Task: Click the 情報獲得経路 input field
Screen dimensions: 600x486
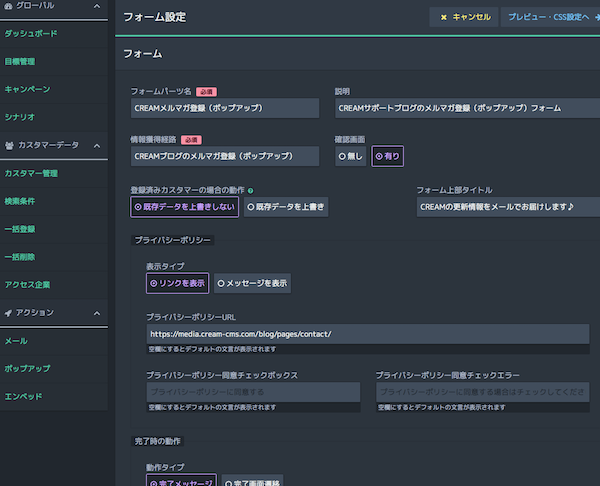Action: click(225, 156)
